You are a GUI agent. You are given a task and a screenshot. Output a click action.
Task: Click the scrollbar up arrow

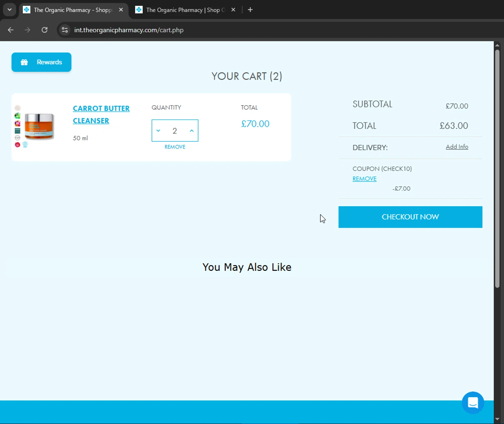(x=497, y=45)
